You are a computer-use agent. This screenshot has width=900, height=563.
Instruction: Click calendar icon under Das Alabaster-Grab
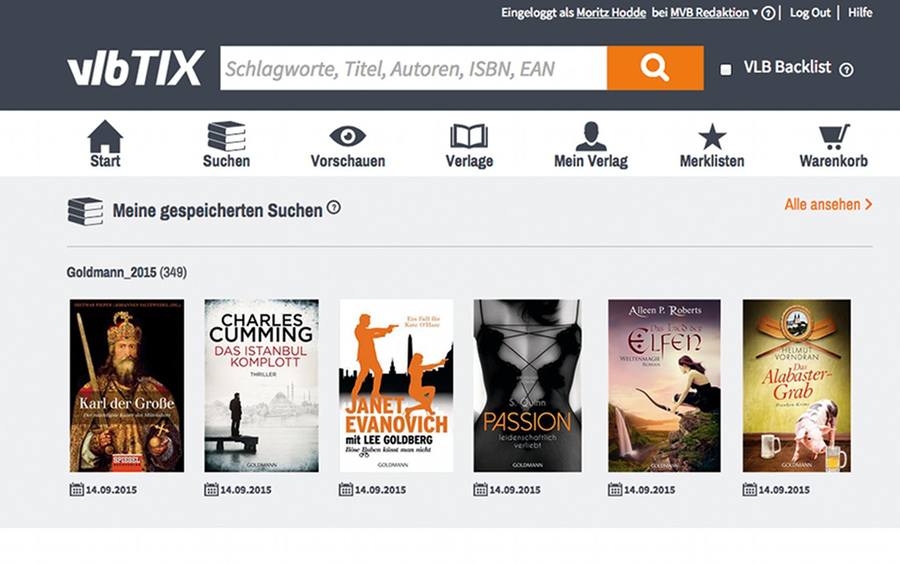(x=750, y=490)
